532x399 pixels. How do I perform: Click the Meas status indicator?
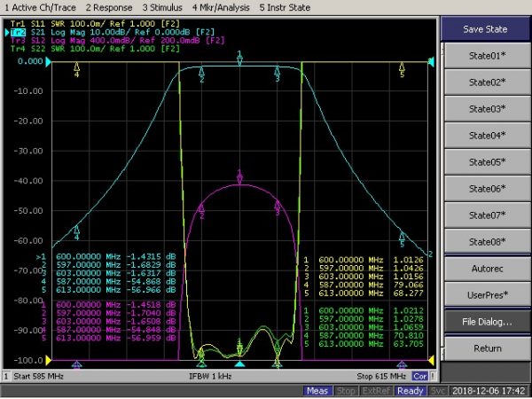pos(317,391)
